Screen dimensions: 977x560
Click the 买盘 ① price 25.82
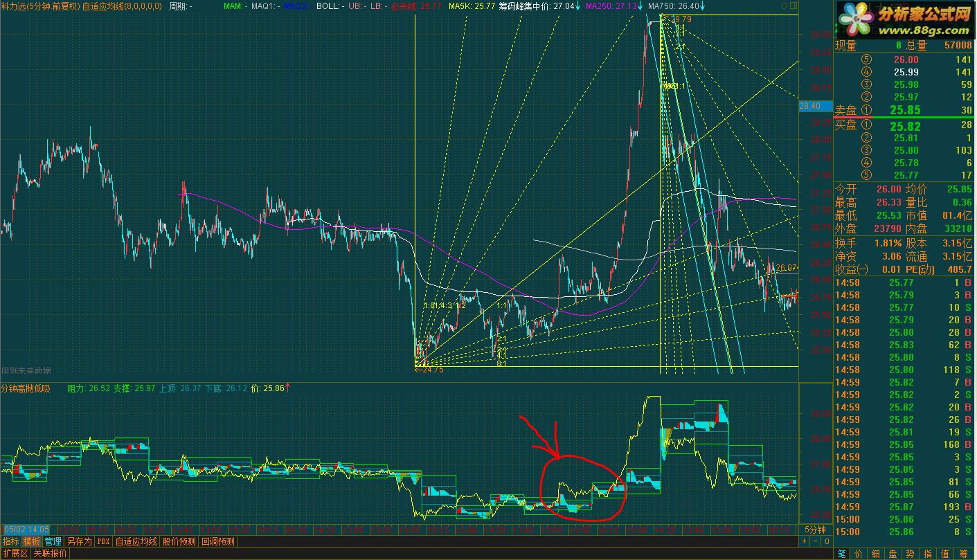click(906, 126)
